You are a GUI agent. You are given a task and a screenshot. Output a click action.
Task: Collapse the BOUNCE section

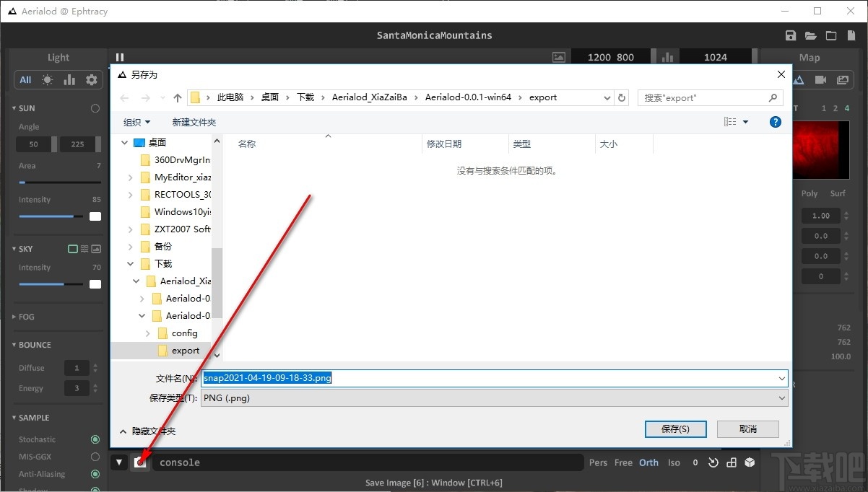click(14, 345)
